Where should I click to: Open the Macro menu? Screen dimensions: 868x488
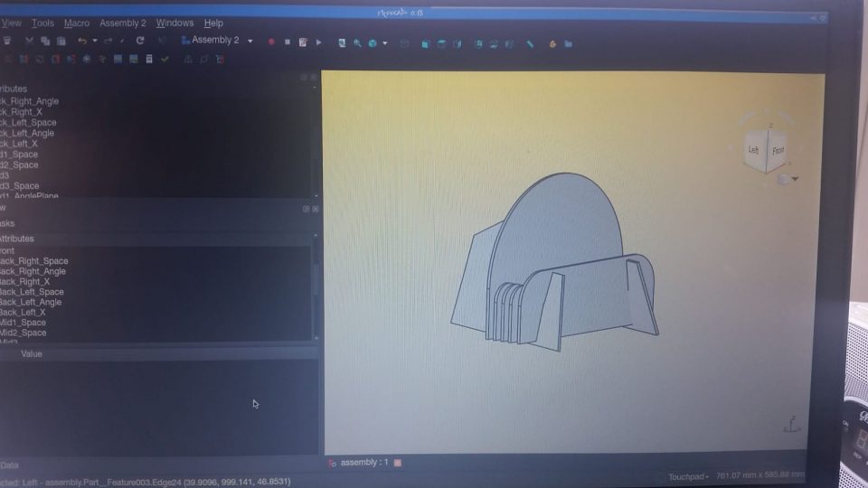click(x=76, y=23)
